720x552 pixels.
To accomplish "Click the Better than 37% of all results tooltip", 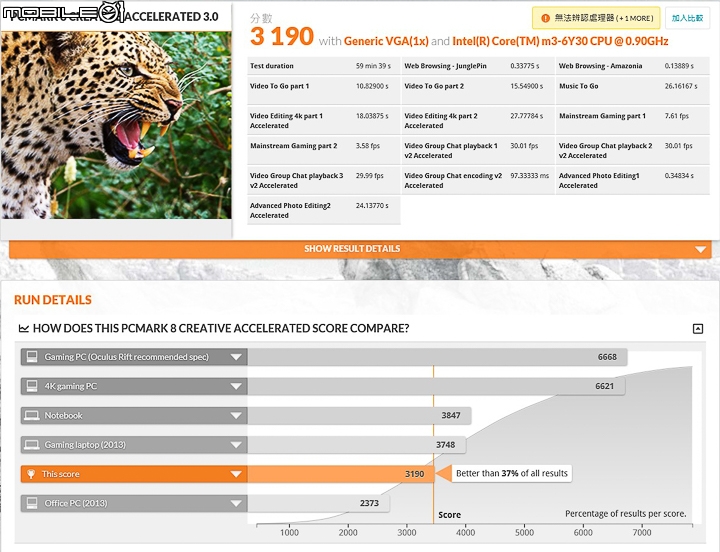I will pyautogui.click(x=512, y=473).
